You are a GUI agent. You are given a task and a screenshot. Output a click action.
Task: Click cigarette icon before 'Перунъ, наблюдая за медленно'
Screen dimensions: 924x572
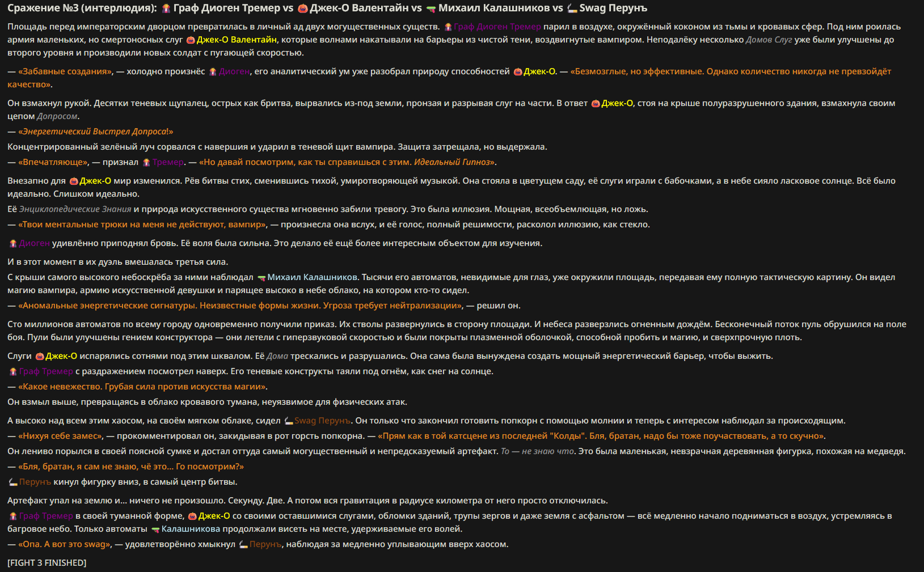[x=243, y=544]
